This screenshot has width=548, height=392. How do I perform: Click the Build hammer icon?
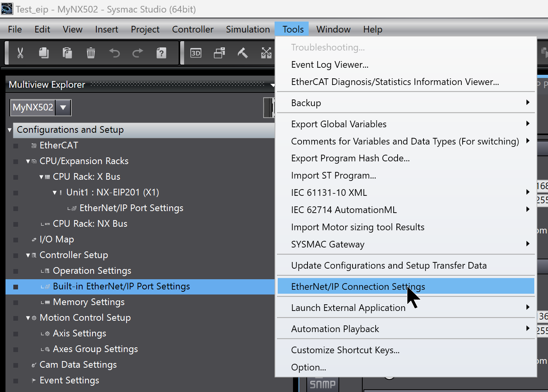coord(243,53)
